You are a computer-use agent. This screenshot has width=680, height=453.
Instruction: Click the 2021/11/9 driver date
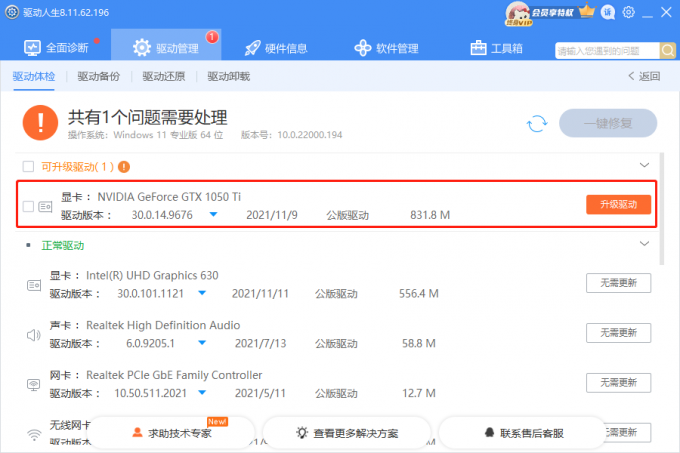click(272, 215)
